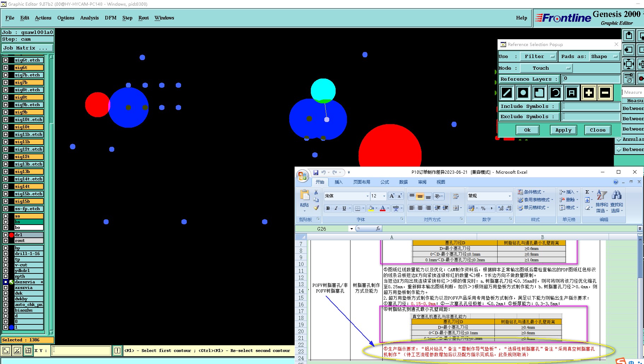Open the Pads as Shape dropdown
This screenshot has height=364, width=644.
coord(604,56)
